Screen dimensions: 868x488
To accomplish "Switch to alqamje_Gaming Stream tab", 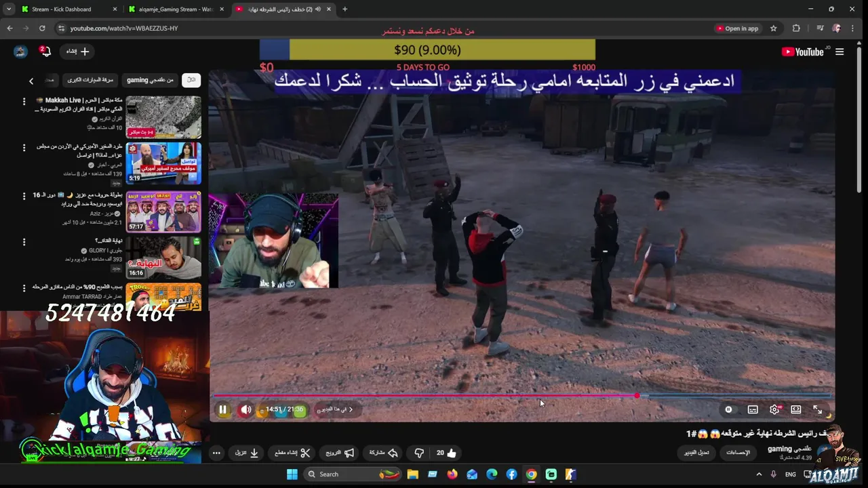I will pyautogui.click(x=176, y=9).
